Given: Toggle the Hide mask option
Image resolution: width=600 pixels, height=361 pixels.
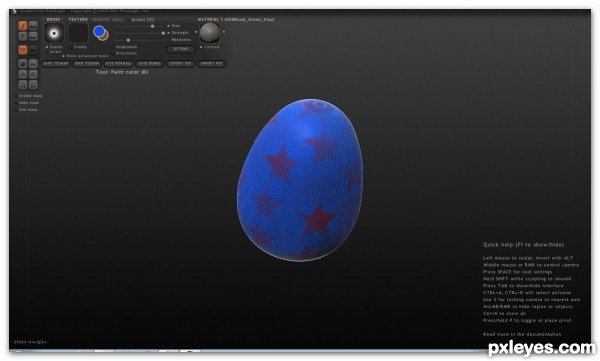Looking at the screenshot, I should pyautogui.click(x=27, y=103).
